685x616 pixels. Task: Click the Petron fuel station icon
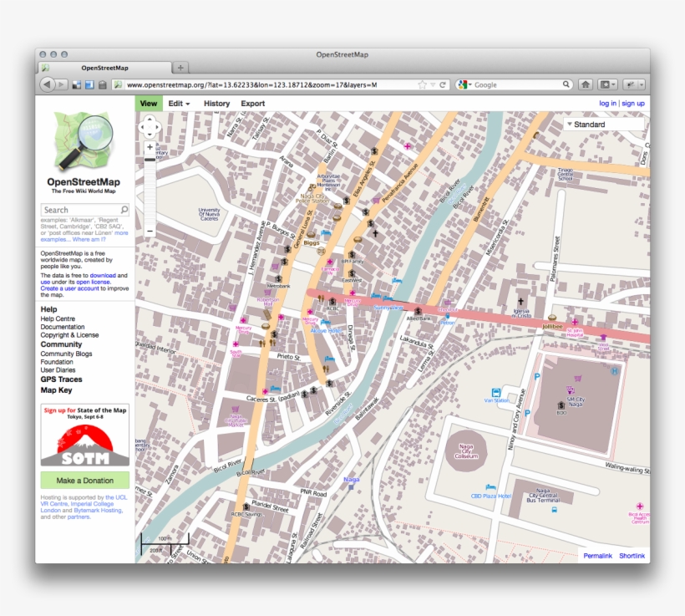tap(448, 316)
